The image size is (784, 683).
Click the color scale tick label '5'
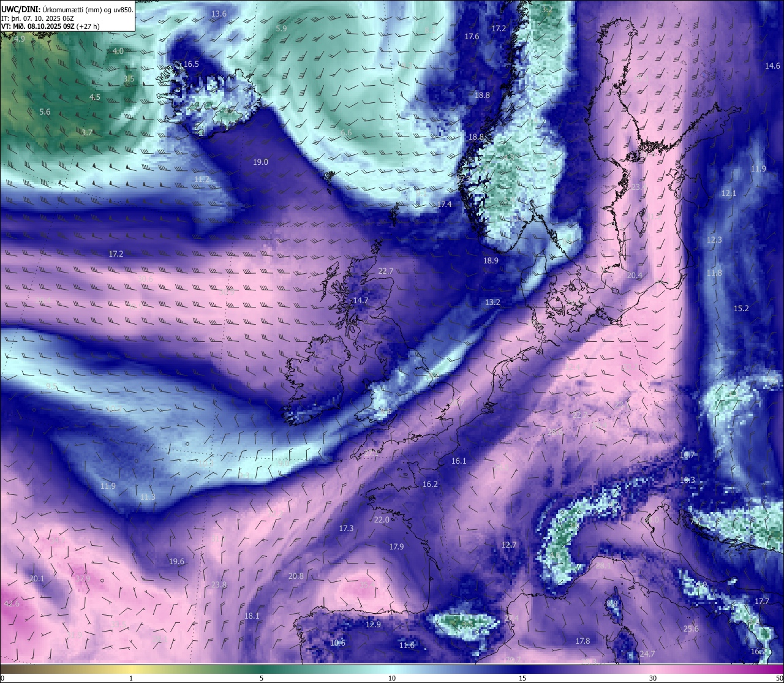[262, 678]
